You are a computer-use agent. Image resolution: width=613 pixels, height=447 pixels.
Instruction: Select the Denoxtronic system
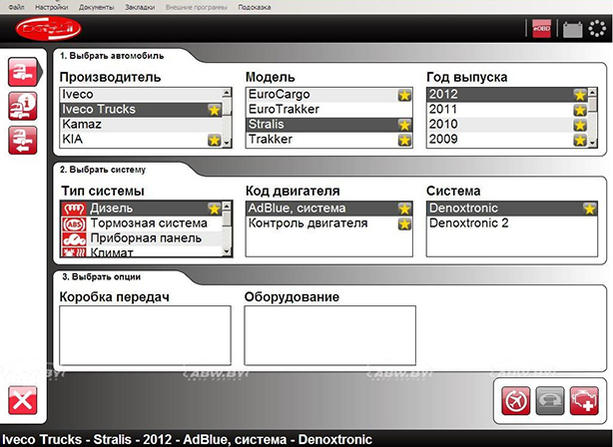pos(512,208)
